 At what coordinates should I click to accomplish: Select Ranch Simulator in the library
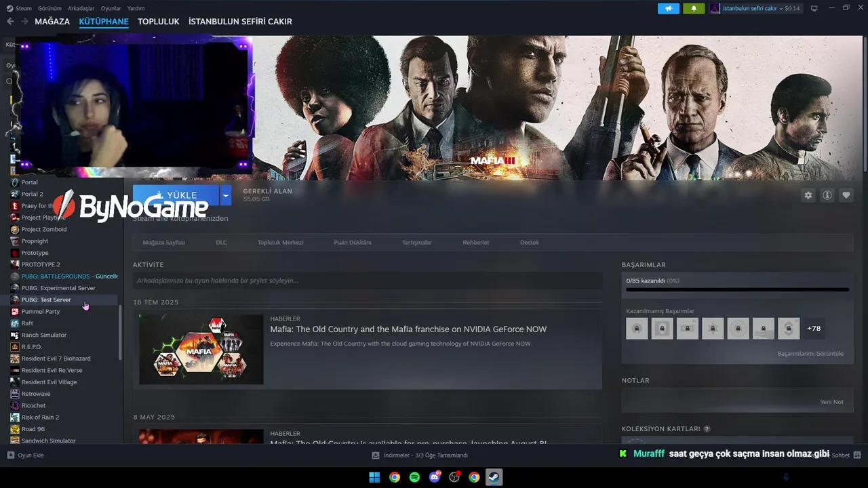coord(44,335)
